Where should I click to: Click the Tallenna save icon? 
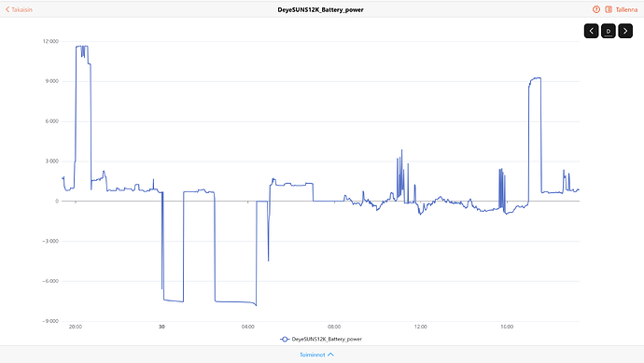pyautogui.click(x=609, y=9)
